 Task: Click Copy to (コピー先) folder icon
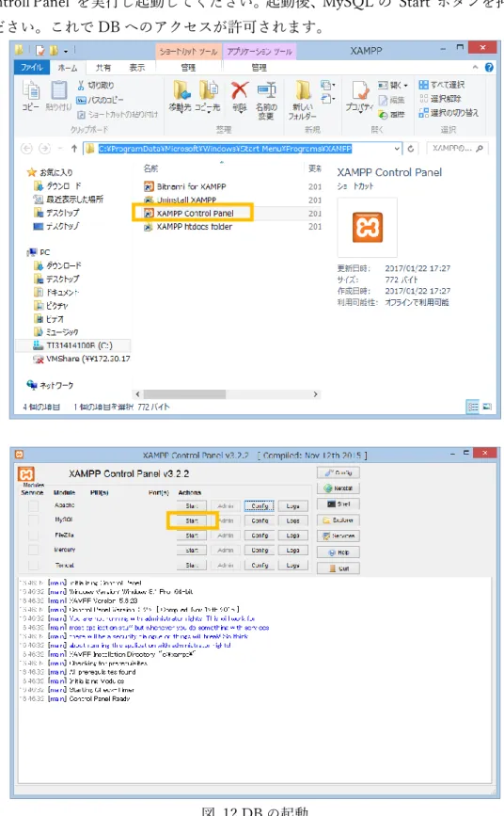point(209,90)
